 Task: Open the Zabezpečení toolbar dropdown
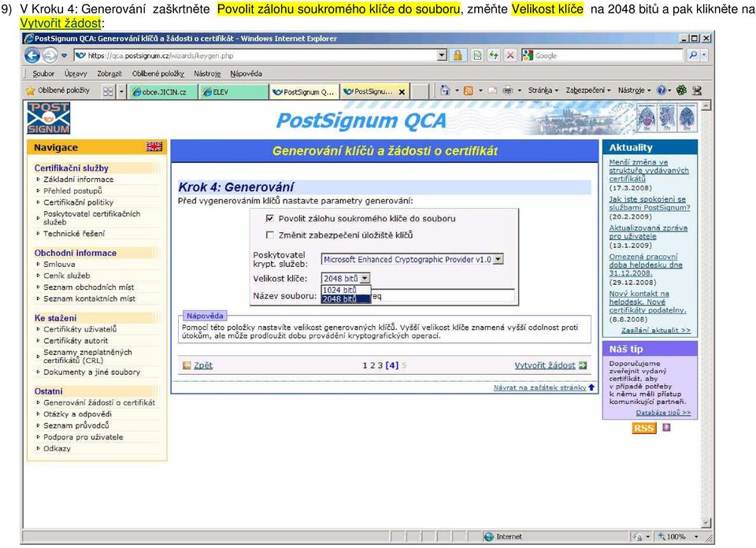point(588,90)
